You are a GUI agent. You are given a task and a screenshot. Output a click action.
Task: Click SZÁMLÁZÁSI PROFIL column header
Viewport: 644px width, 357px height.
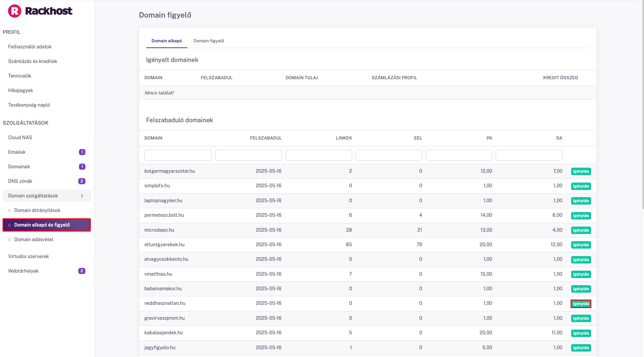(x=394, y=78)
